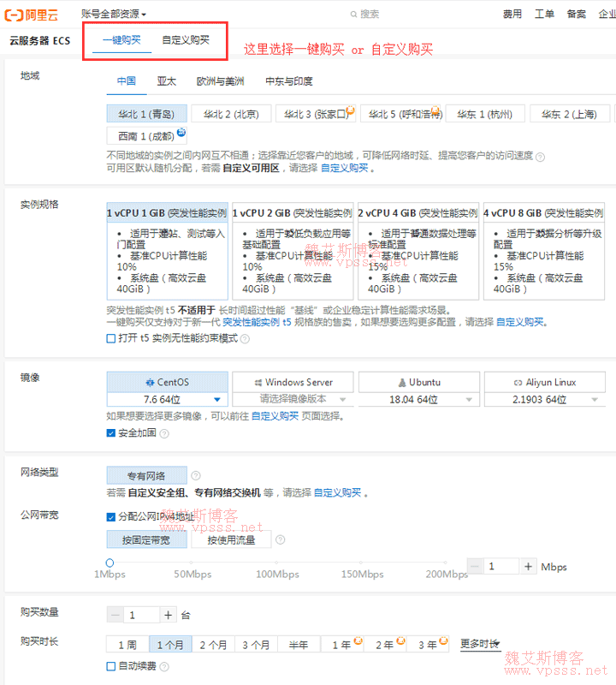Click help icon beside 专有网络 button
Screen dimensions: 616x685
(x=196, y=476)
